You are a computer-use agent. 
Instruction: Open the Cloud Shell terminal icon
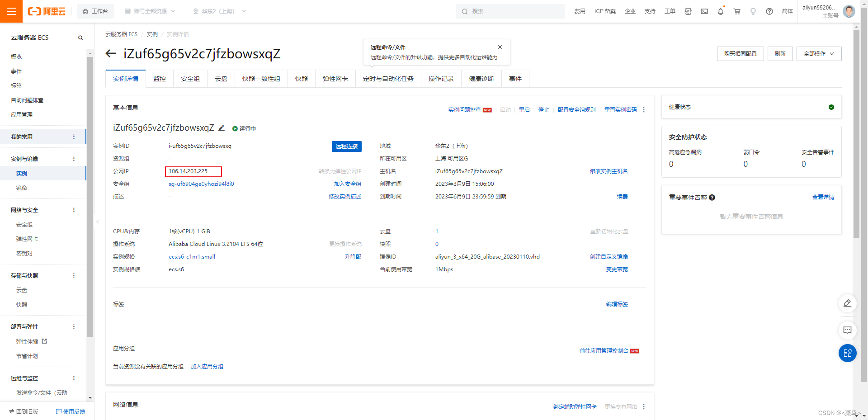pyautogui.click(x=704, y=11)
